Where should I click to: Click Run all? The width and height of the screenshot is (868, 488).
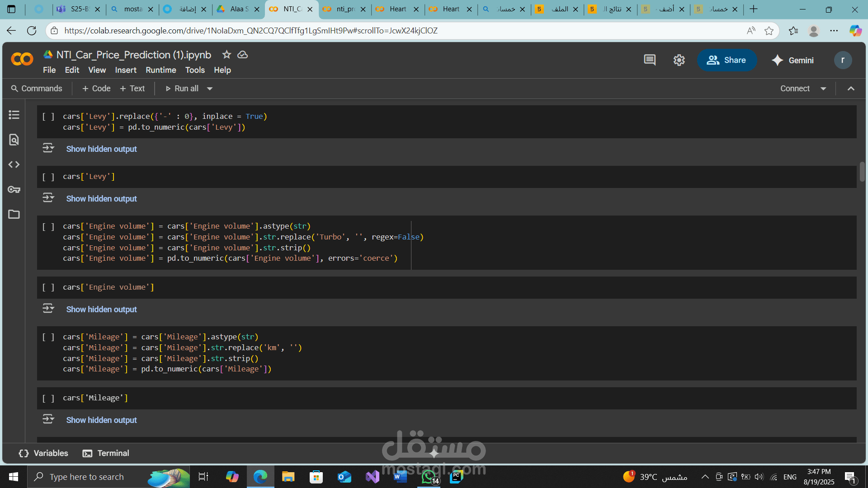click(x=182, y=89)
